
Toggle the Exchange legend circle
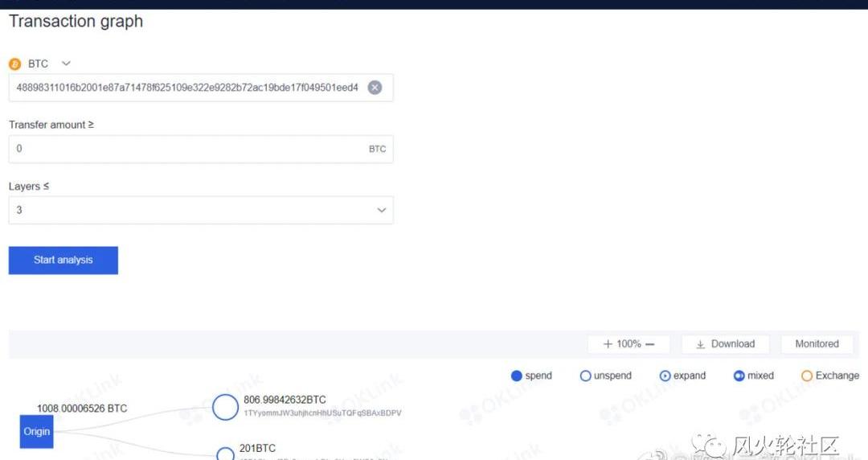pyautogui.click(x=807, y=376)
